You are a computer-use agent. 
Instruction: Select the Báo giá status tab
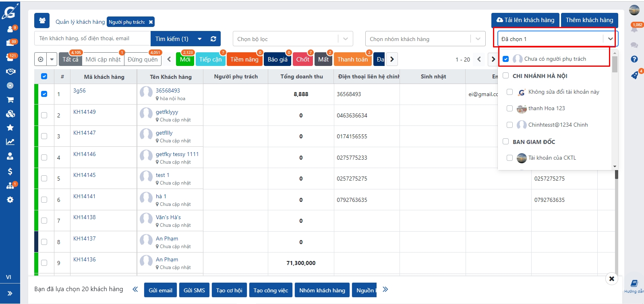pos(277,60)
